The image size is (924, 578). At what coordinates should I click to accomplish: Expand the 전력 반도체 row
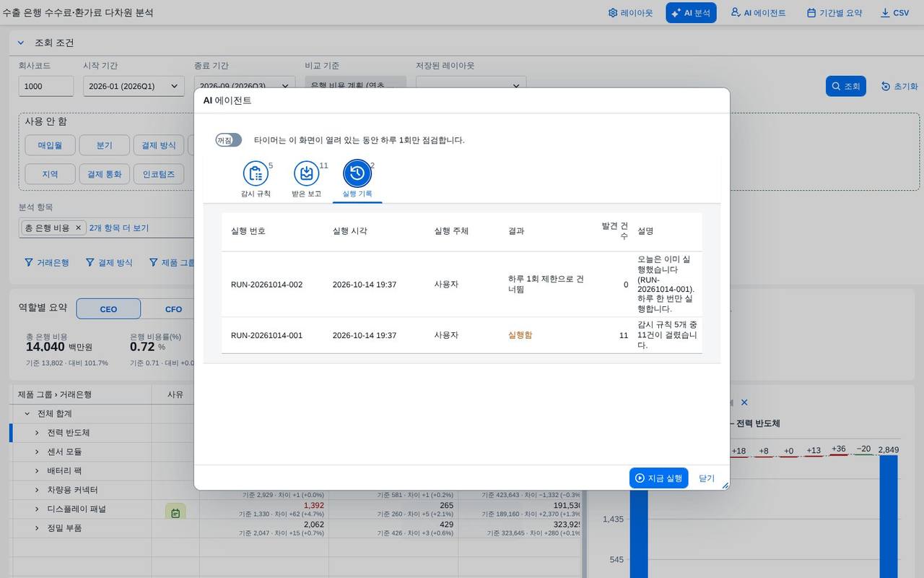(x=37, y=433)
